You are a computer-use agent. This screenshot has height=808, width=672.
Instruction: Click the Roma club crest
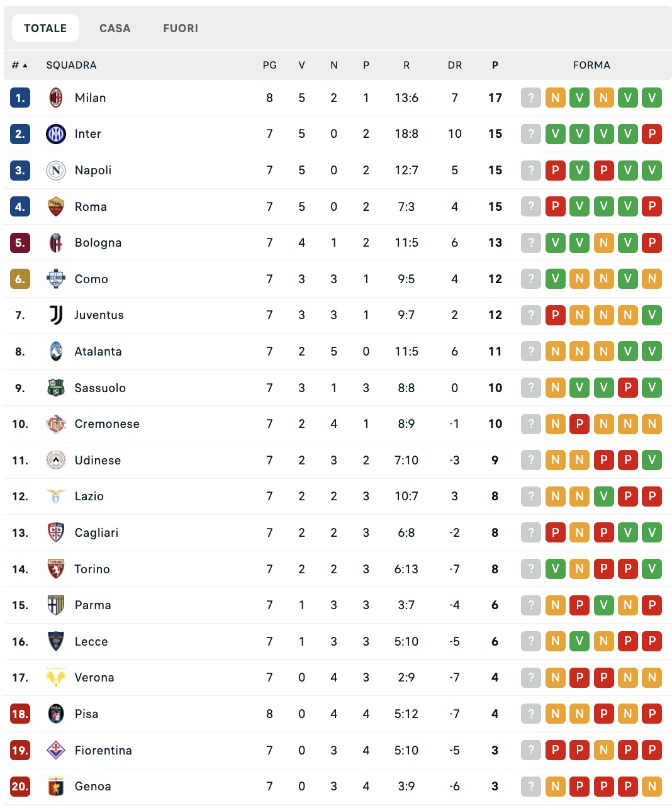(56, 206)
